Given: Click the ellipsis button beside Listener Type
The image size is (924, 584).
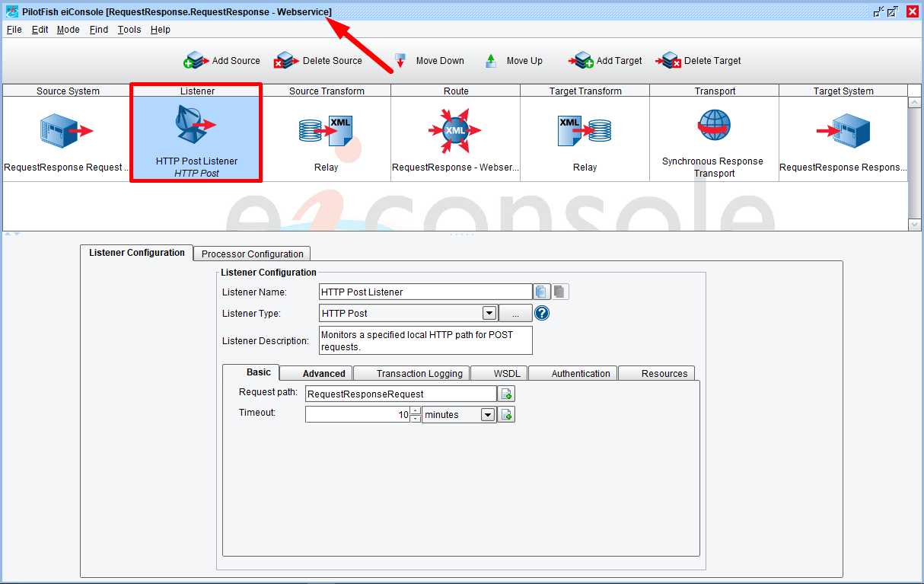Looking at the screenshot, I should pyautogui.click(x=515, y=313).
